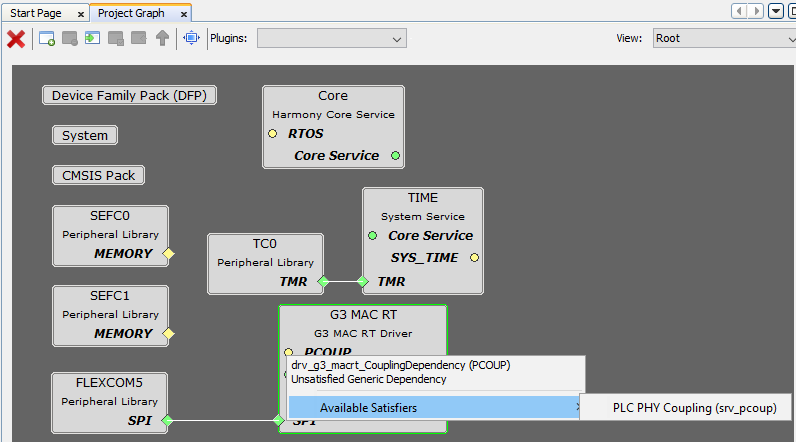Choose PLC PHY Coupling (srv_pcoup) satisfier

click(685, 407)
